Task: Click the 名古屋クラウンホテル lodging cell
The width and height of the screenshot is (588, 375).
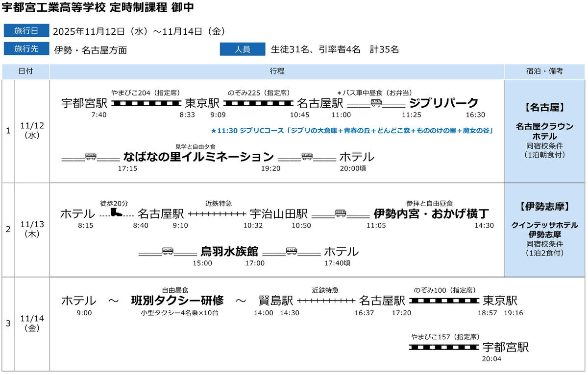Action: point(544,130)
